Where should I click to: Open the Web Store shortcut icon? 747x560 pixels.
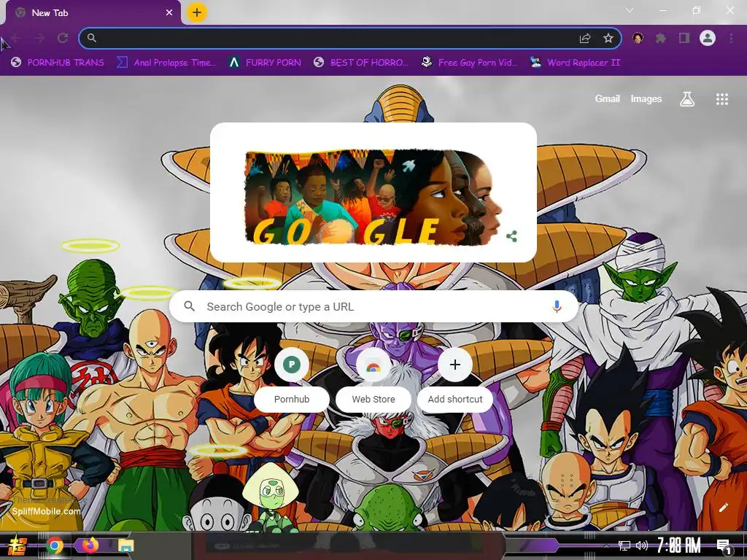[373, 365]
